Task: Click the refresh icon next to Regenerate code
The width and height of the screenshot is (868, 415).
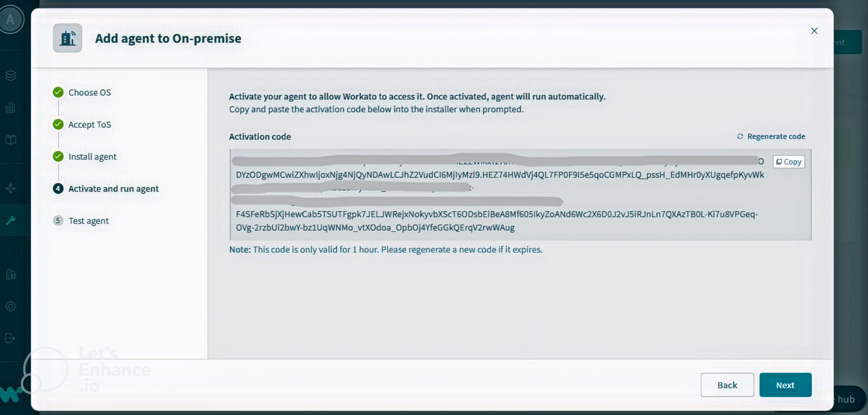Action: click(x=740, y=136)
